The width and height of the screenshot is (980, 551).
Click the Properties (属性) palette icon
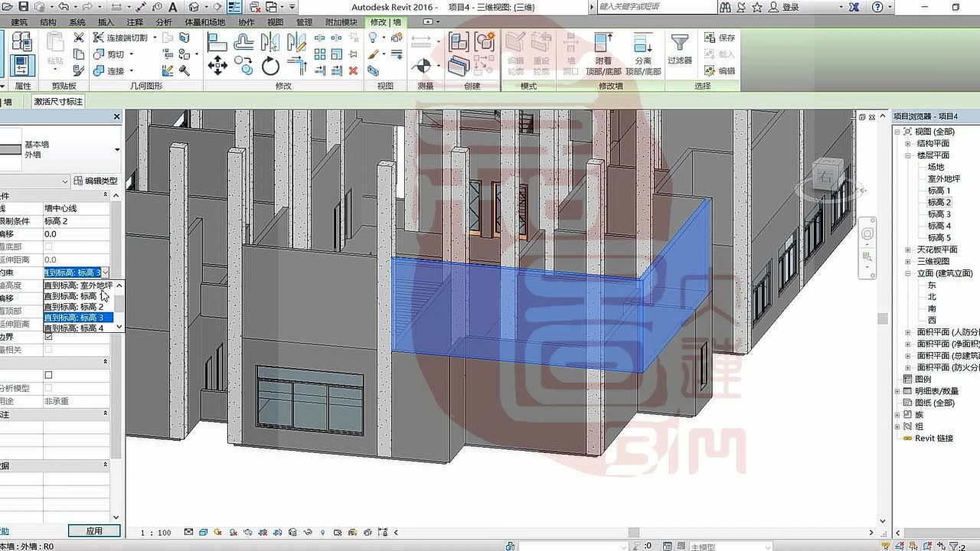pyautogui.click(x=23, y=65)
